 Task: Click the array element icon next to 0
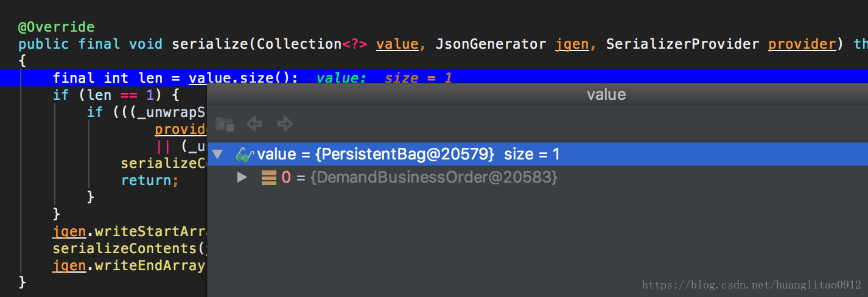(x=268, y=178)
